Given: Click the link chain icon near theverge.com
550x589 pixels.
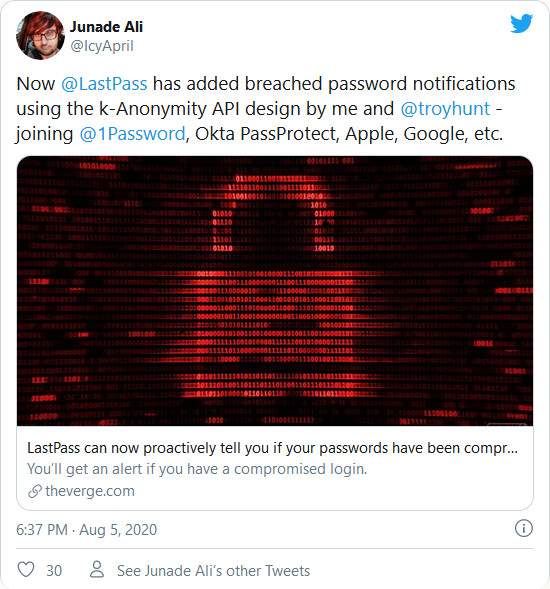Looking at the screenshot, I should [35, 491].
